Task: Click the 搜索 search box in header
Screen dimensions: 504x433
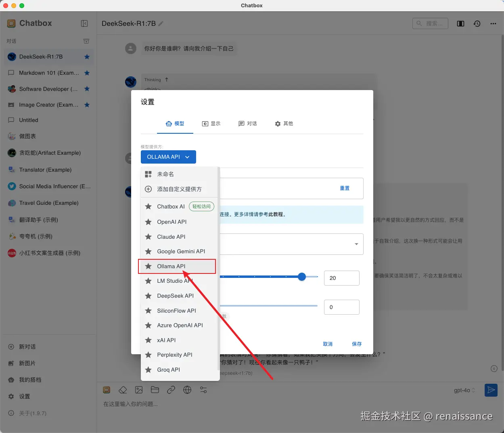Action: pyautogui.click(x=430, y=23)
